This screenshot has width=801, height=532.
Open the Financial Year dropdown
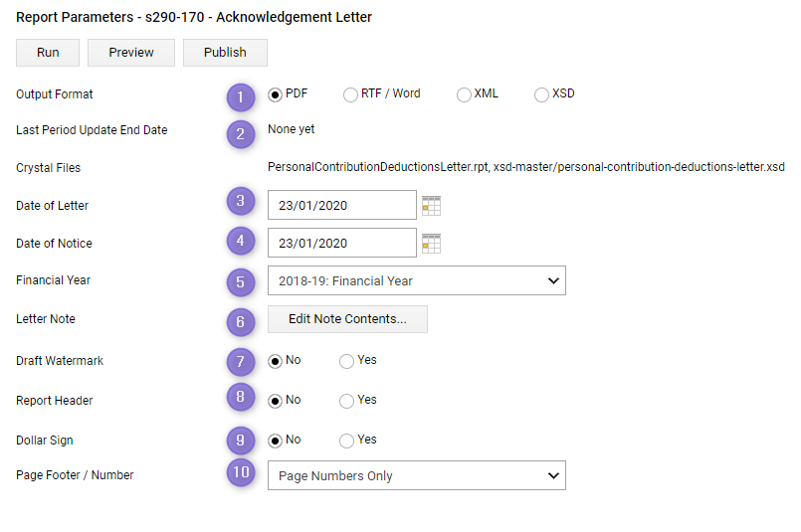pos(416,280)
